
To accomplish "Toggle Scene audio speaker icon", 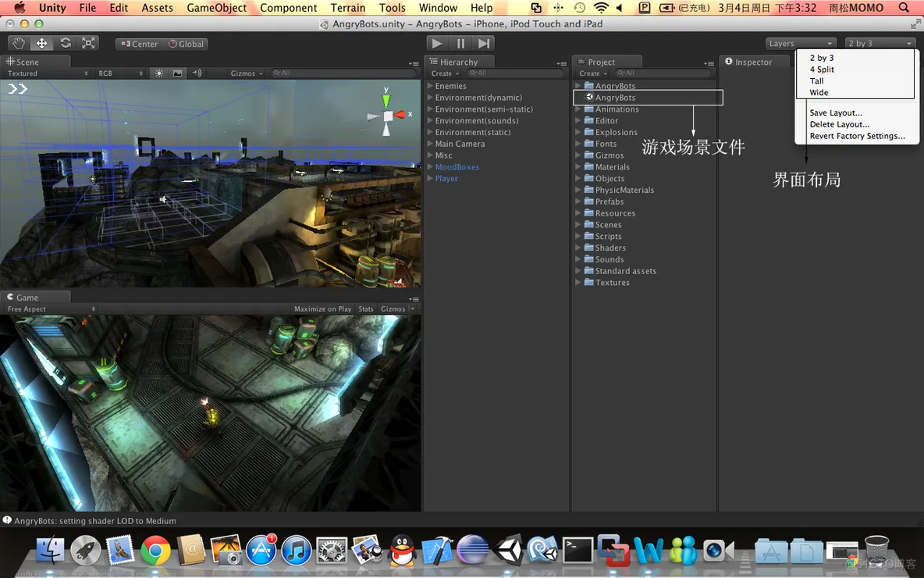I will click(x=197, y=73).
